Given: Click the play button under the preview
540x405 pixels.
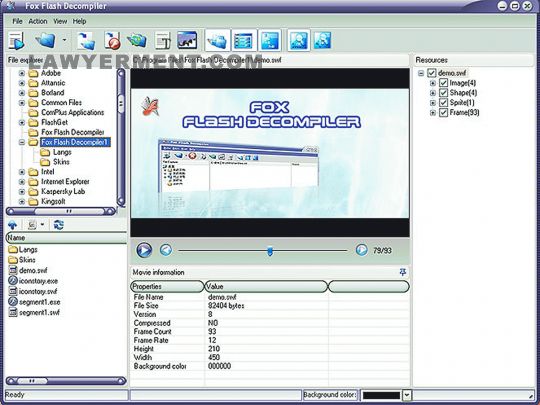Looking at the screenshot, I should (144, 250).
